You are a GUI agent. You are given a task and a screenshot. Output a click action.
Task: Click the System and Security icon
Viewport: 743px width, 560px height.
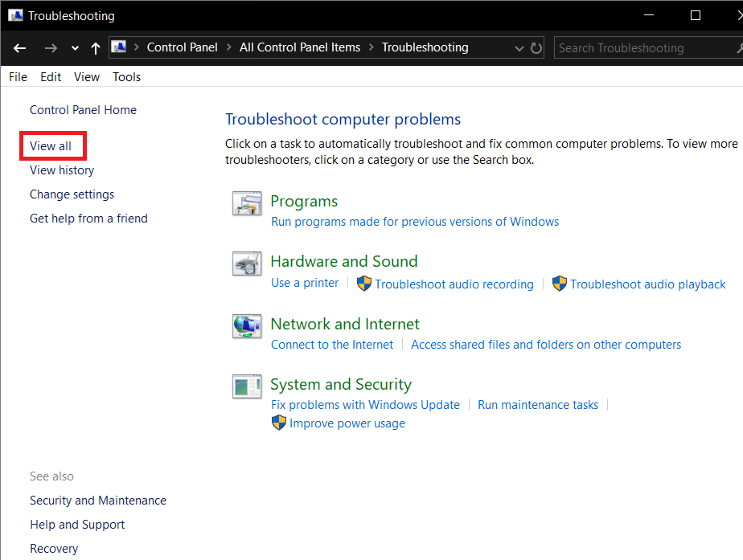(x=247, y=387)
